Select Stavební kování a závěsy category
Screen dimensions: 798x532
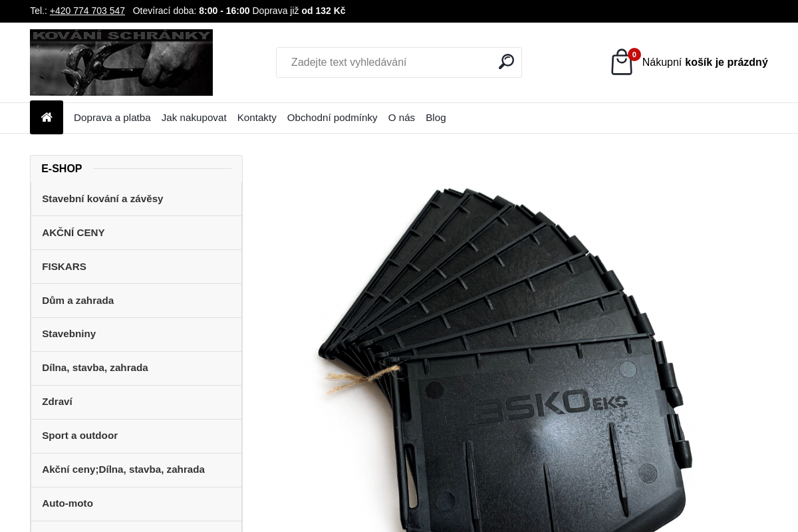136,199
